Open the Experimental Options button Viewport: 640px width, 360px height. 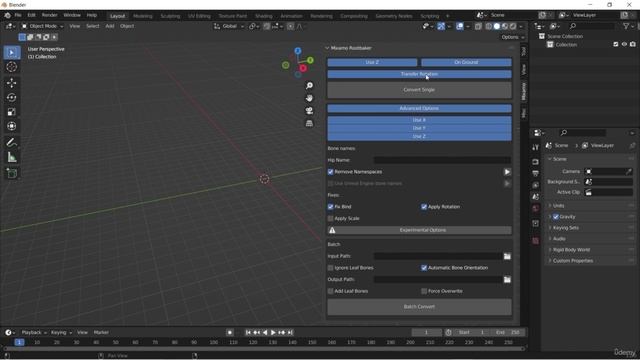(419, 230)
